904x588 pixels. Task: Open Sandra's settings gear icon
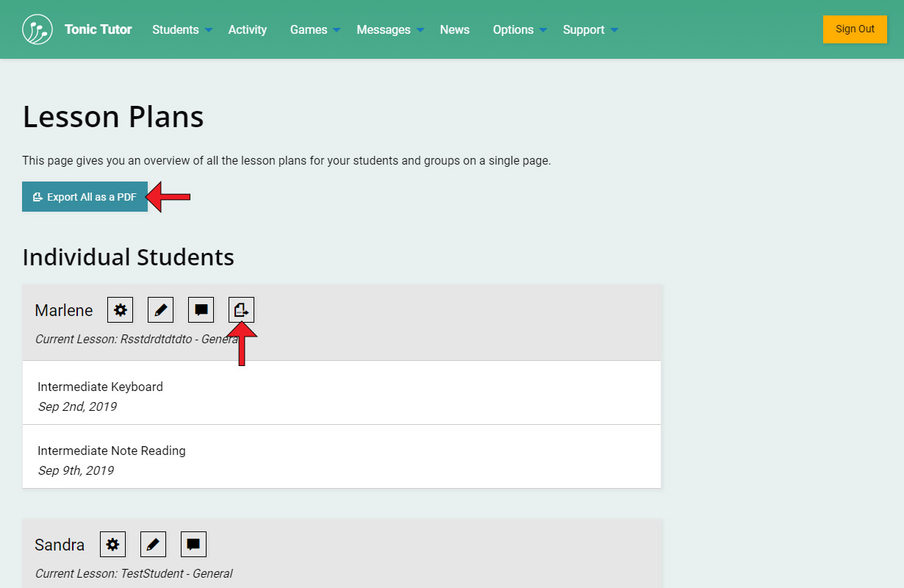pos(113,545)
